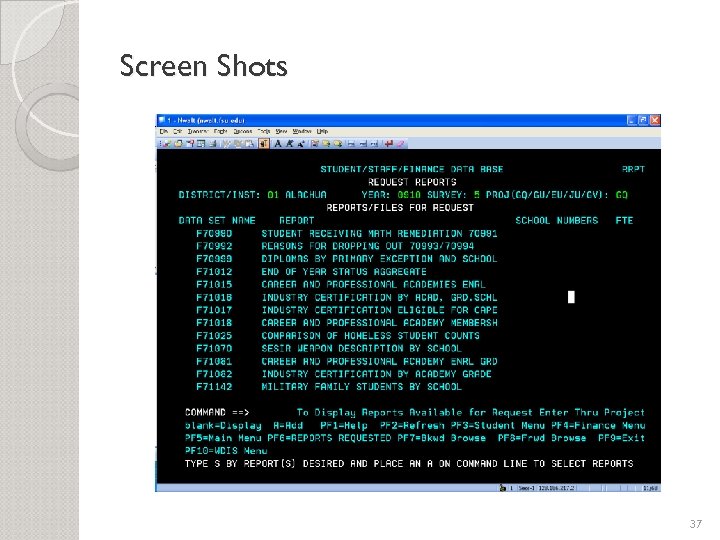Open the Window menu
720x540 pixels.
[302, 131]
